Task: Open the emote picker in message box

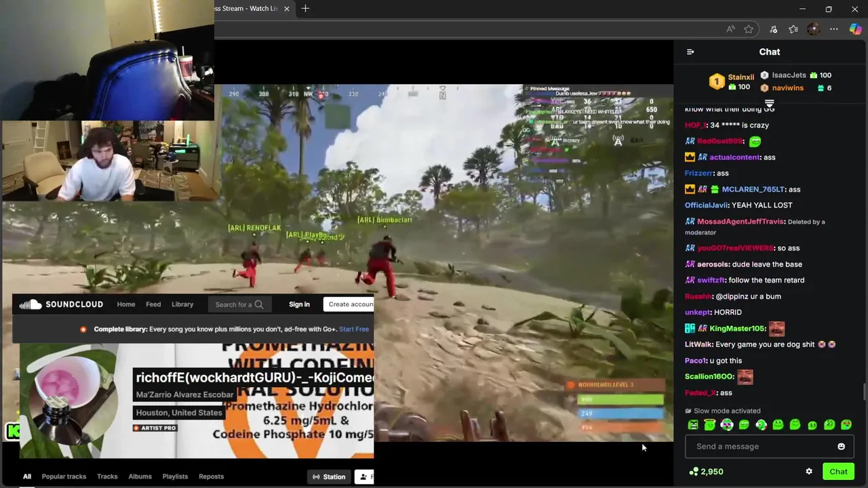Action: 841,447
